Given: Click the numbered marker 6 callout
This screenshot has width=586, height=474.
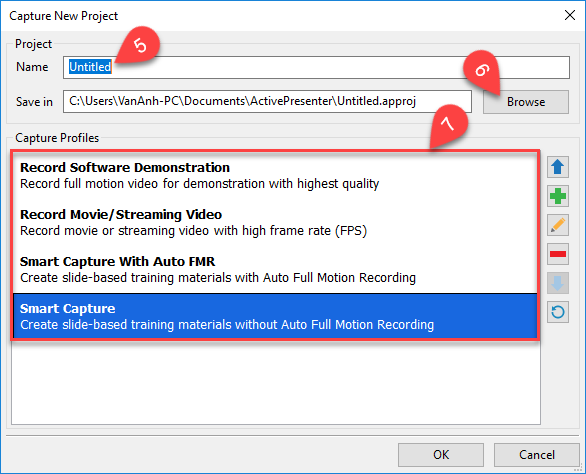Looking at the screenshot, I should (482, 71).
